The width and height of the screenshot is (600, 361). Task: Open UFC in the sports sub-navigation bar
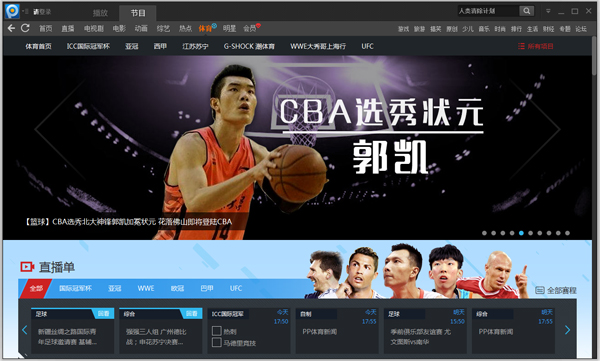[x=367, y=46]
